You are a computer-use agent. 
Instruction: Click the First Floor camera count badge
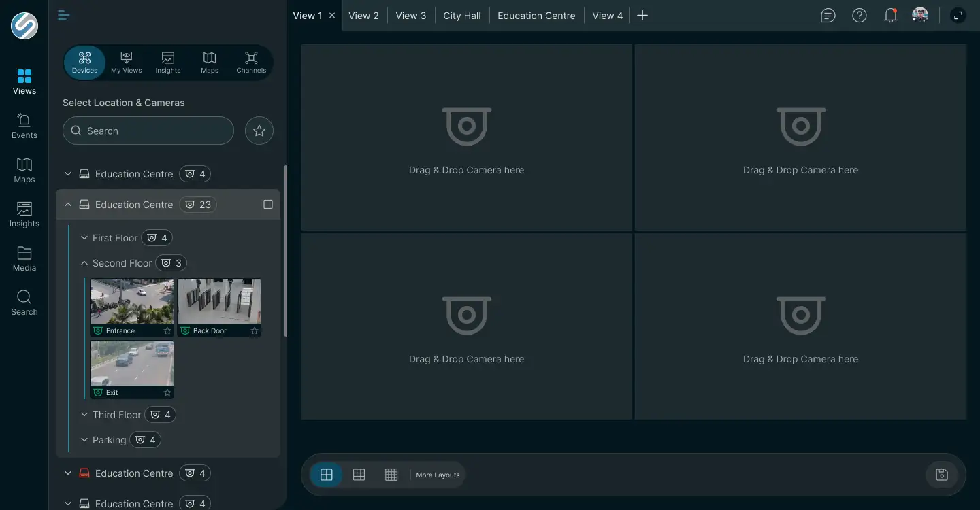157,238
